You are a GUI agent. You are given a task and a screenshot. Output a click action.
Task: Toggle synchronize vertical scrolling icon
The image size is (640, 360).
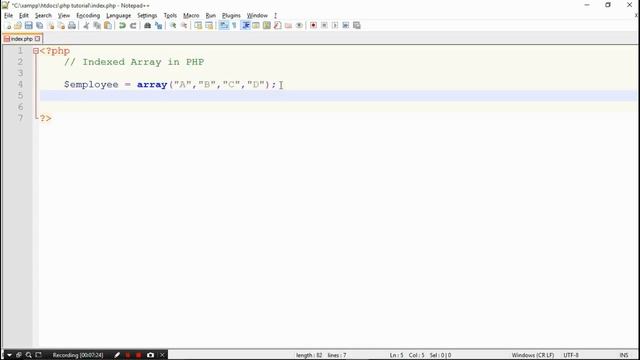click(198, 25)
